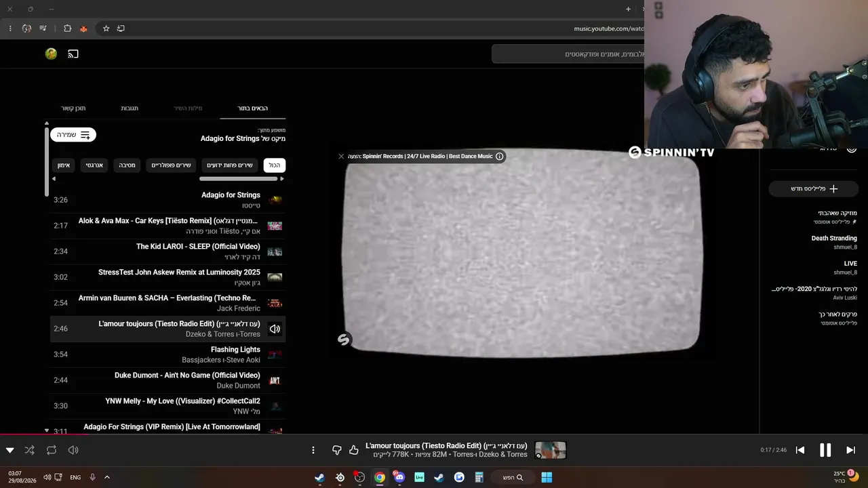The image size is (868, 488).
Task: Select the הכול filter chip
Action: click(x=274, y=165)
